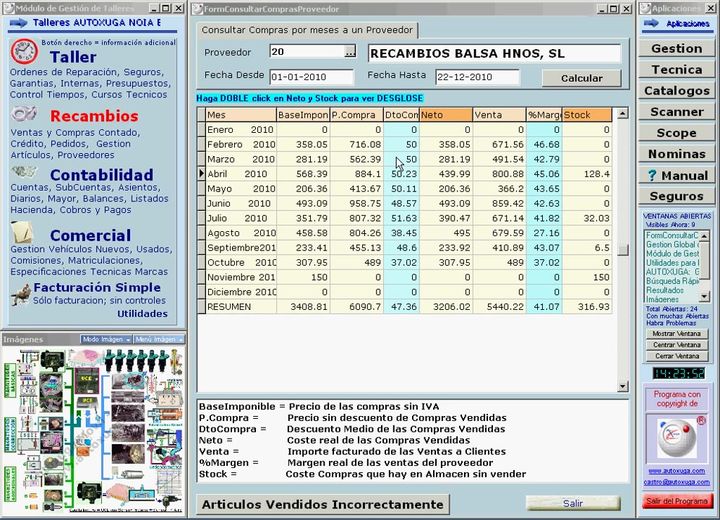Click the Autoxuga ball logo
This screenshot has width=720, height=520.
(676, 438)
